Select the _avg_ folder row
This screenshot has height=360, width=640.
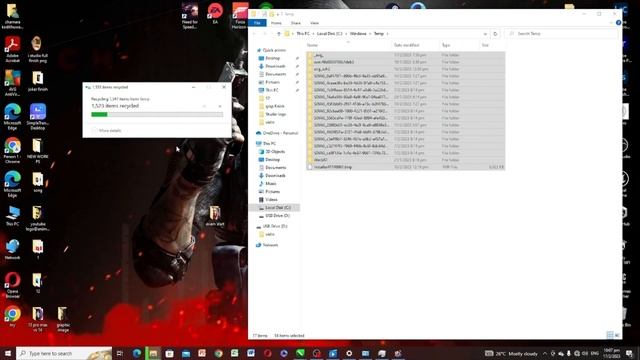(x=405, y=55)
